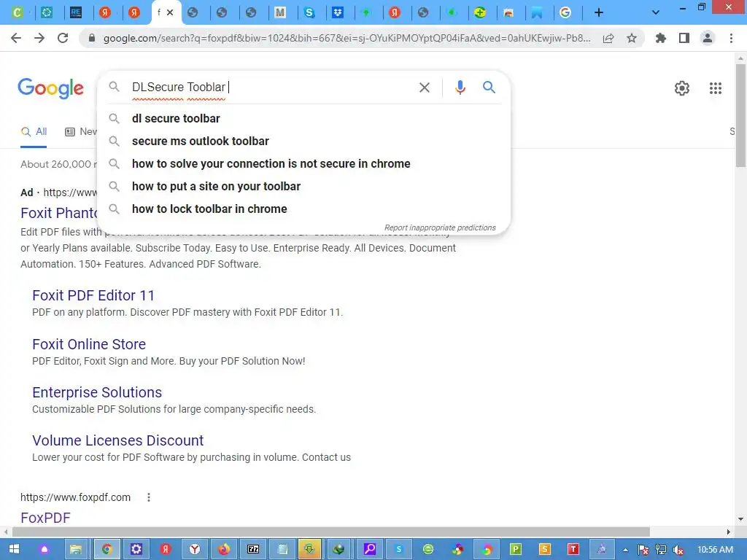Toggle the Chrome side panel
The width and height of the screenshot is (747, 560).
684,38
